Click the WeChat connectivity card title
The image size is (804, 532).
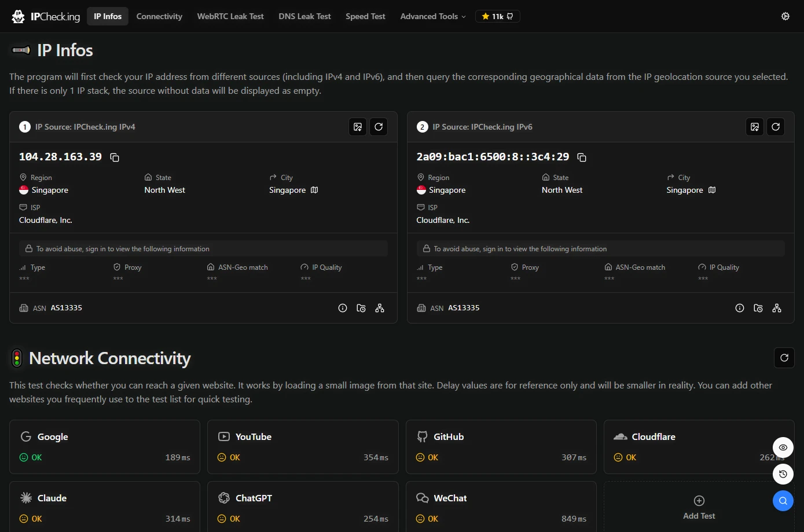(x=450, y=498)
